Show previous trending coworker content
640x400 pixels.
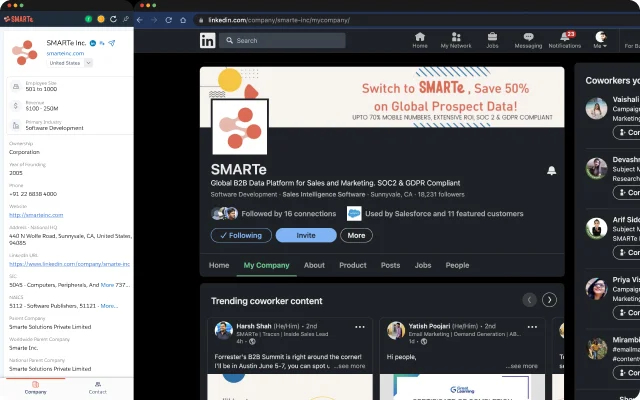click(x=529, y=300)
